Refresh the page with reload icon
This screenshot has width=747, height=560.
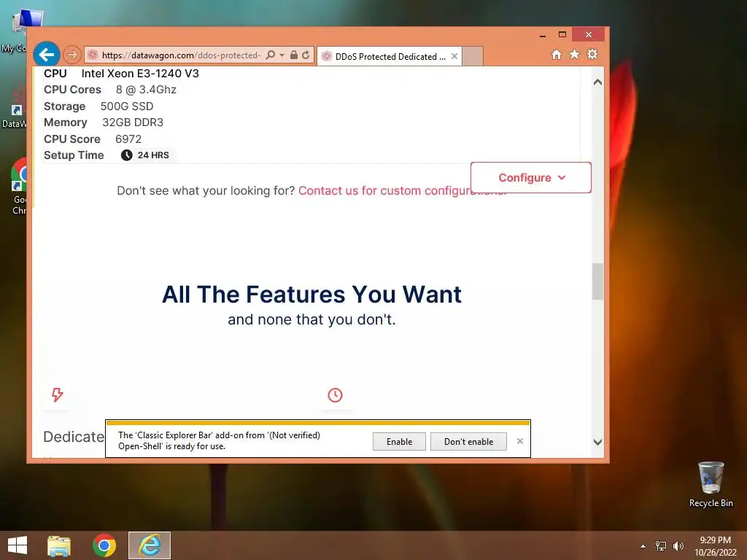(306, 55)
